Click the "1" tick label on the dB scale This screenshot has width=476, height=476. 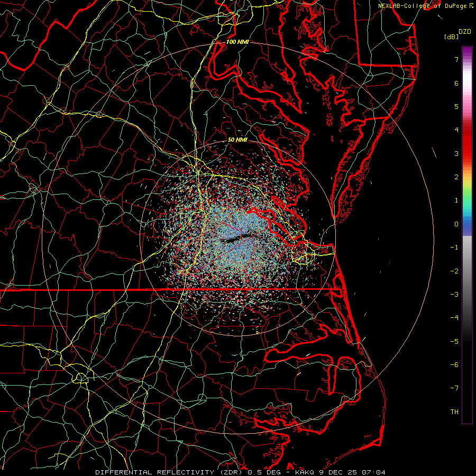point(456,200)
